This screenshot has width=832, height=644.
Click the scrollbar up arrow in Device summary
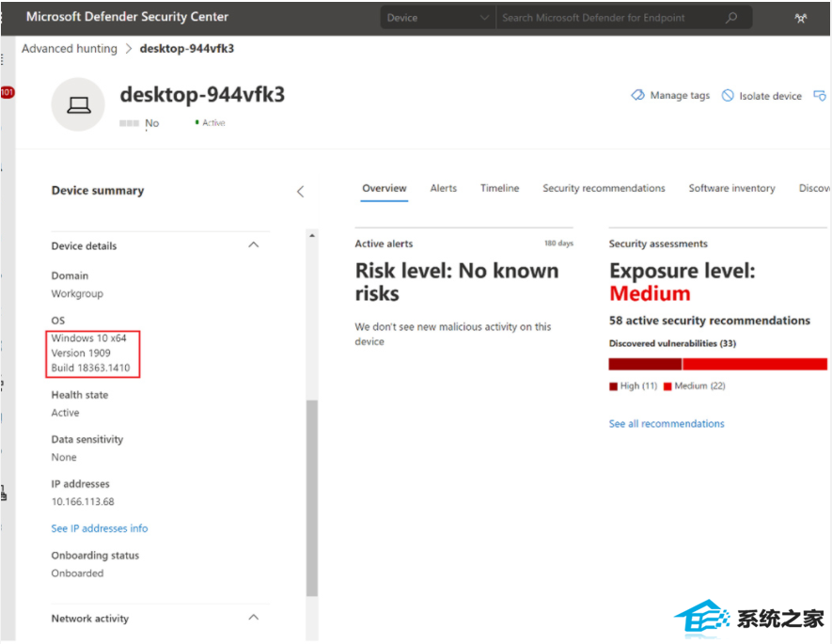[x=312, y=236]
